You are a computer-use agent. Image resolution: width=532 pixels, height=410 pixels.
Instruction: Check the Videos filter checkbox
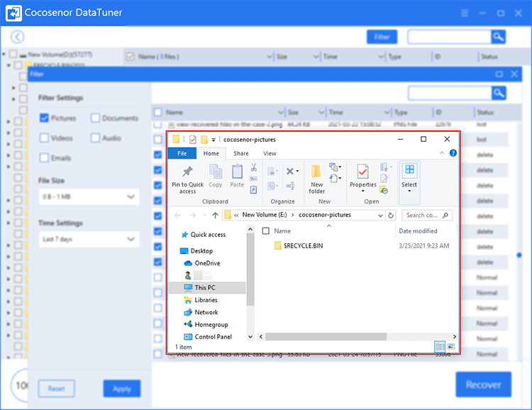pyautogui.click(x=44, y=138)
